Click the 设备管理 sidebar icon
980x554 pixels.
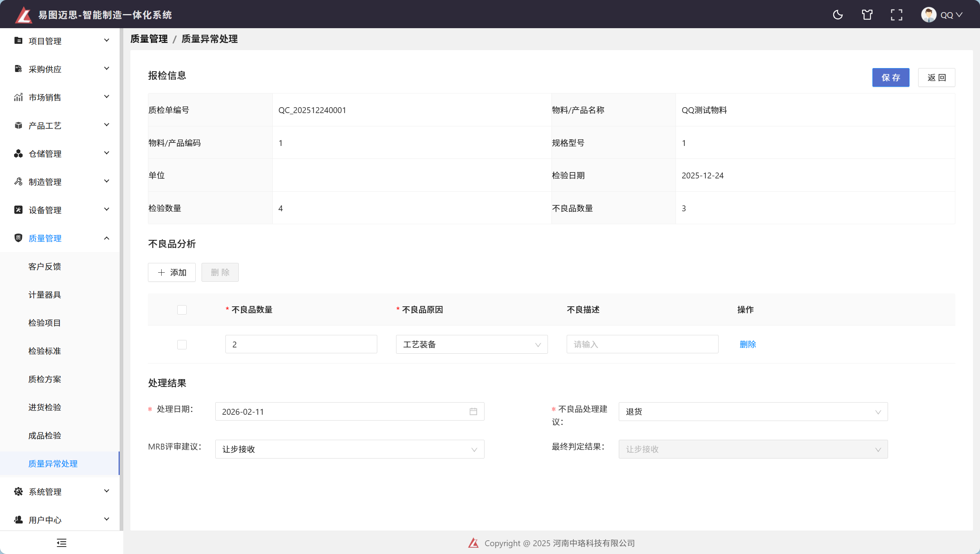tap(18, 210)
